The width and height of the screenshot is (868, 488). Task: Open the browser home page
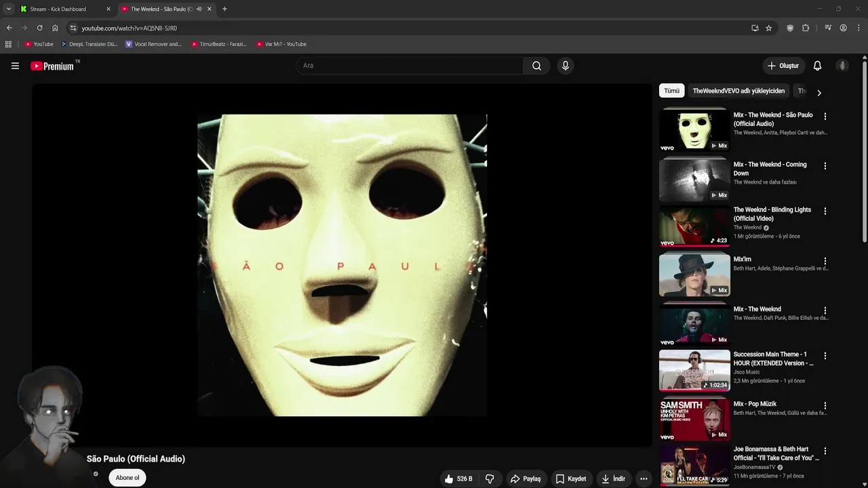click(x=55, y=28)
